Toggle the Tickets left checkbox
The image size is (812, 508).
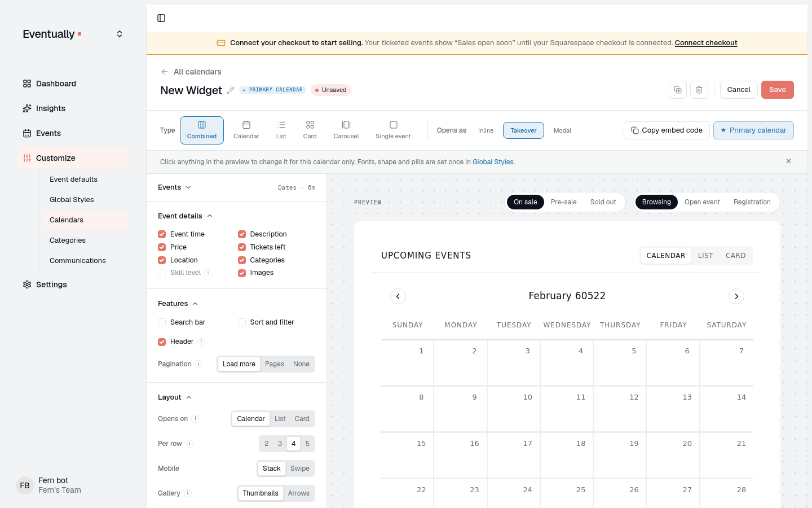242,247
